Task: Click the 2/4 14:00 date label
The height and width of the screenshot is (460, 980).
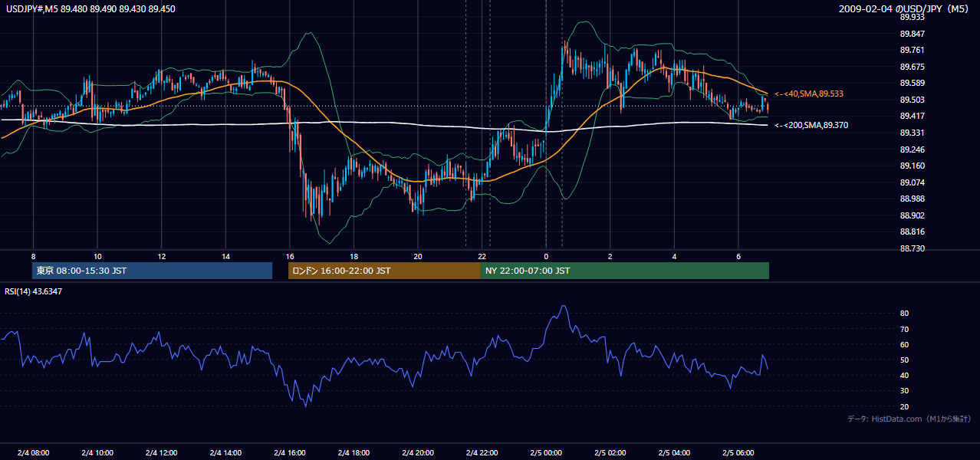Action: point(225,452)
